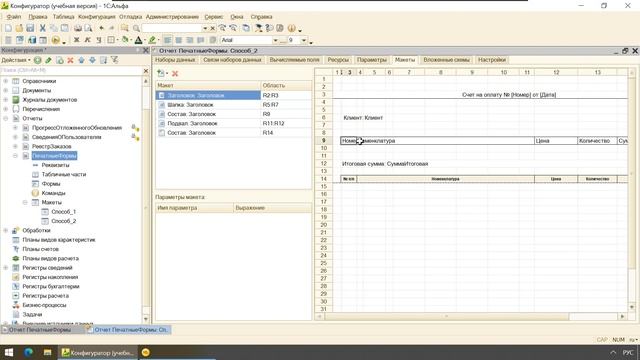Image resolution: width=640 pixels, height=360 pixels.
Task: Collapse the Отчеты tree node
Action: [x=6, y=118]
